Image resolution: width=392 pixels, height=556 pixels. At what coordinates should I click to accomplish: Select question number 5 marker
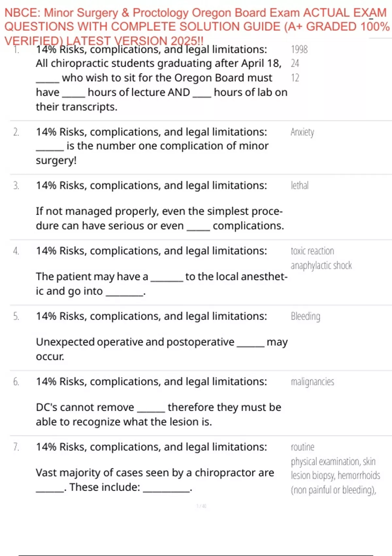pos(16,316)
